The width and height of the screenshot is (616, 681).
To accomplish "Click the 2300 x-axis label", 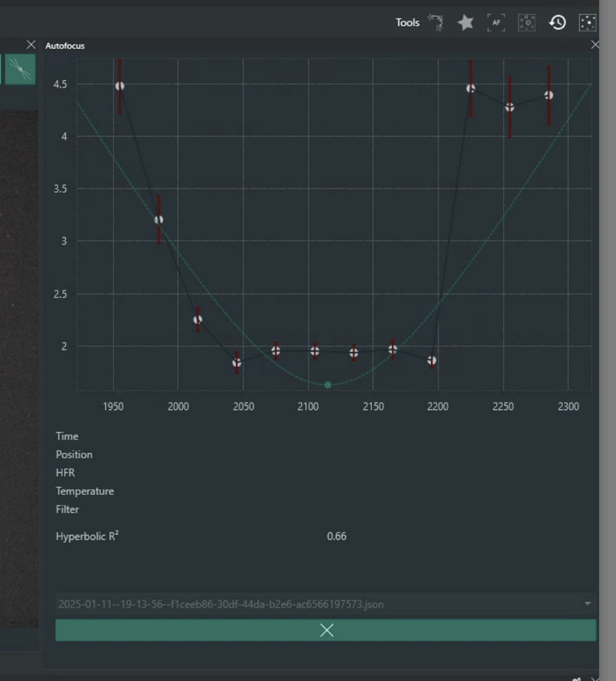I will (x=568, y=407).
